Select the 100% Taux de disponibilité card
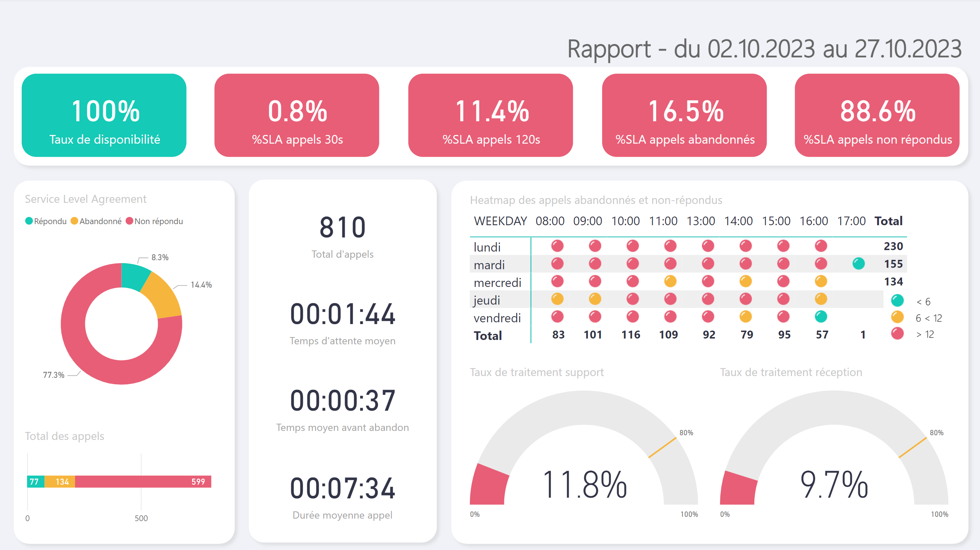The width and height of the screenshot is (980, 550). click(x=104, y=115)
